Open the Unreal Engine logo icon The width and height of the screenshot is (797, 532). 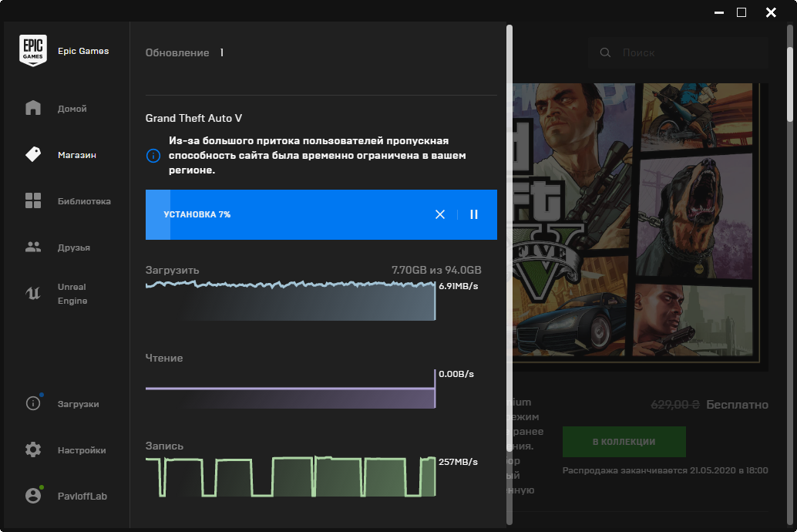[x=33, y=294]
